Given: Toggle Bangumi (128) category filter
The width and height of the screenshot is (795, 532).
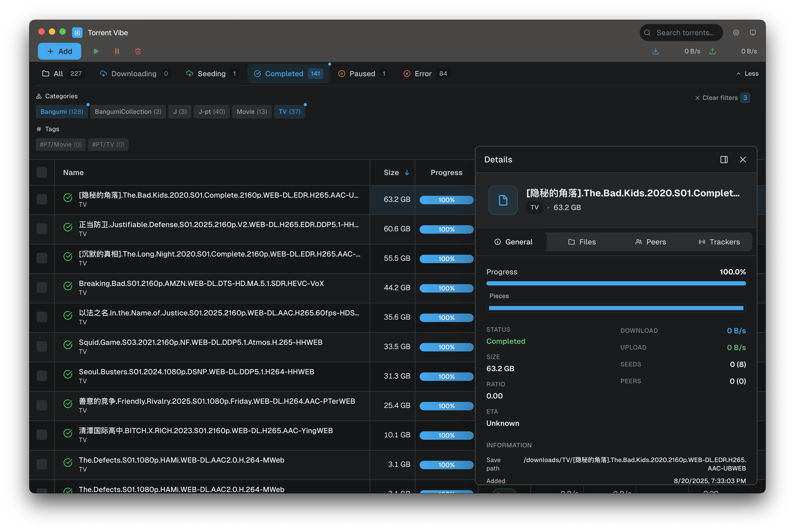Looking at the screenshot, I should (x=62, y=112).
